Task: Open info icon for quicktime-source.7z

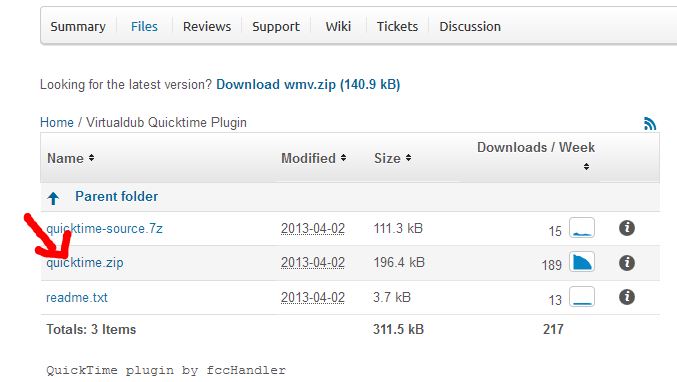Action: [x=626, y=228]
